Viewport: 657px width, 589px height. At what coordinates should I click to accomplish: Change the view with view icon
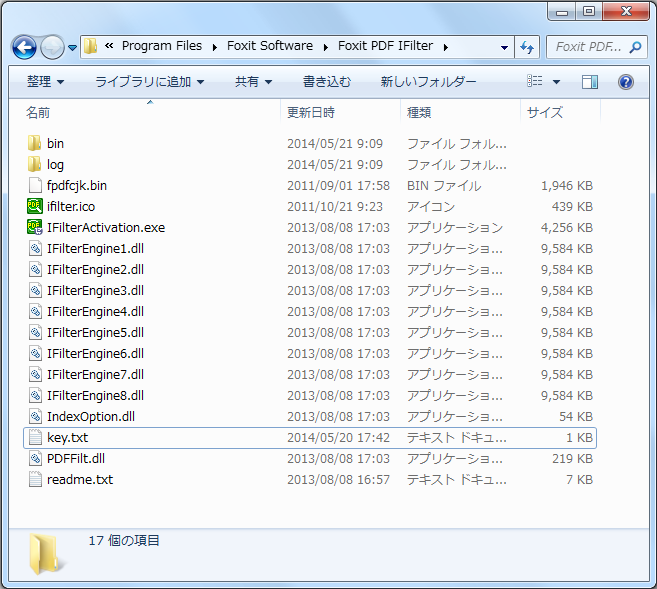[535, 81]
